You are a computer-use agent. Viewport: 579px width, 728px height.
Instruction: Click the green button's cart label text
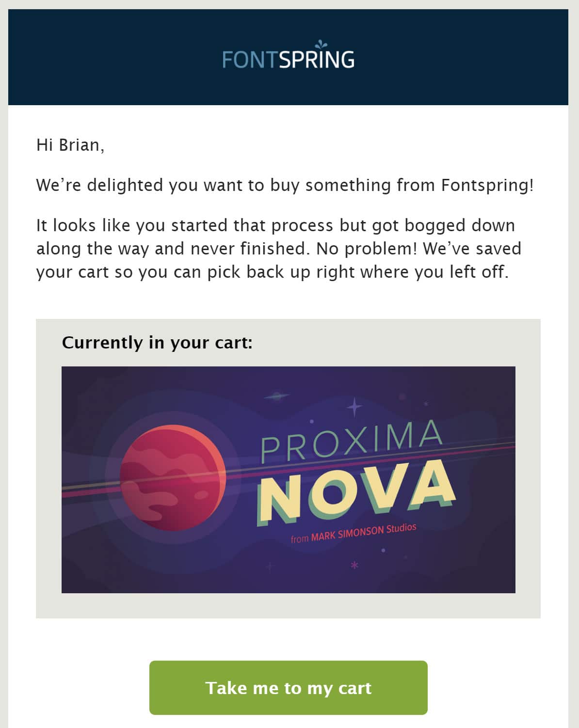click(289, 687)
